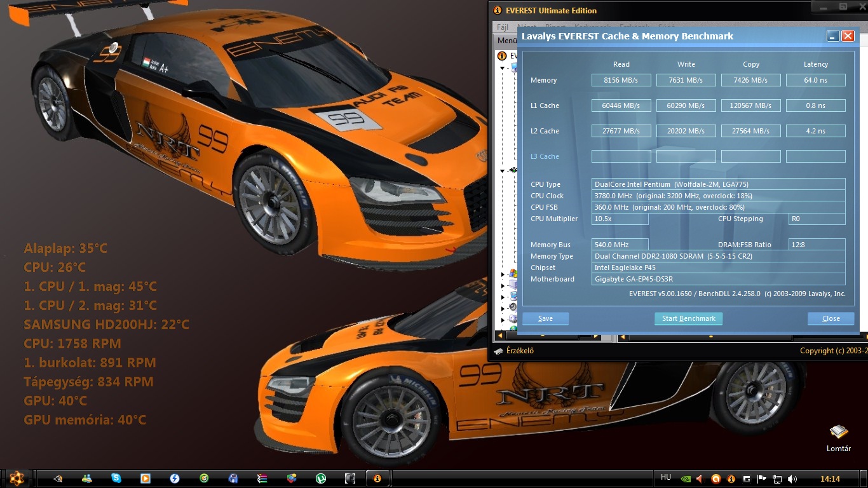
Task: Click the Memory Type DDR2-1080 field
Action: (719, 256)
